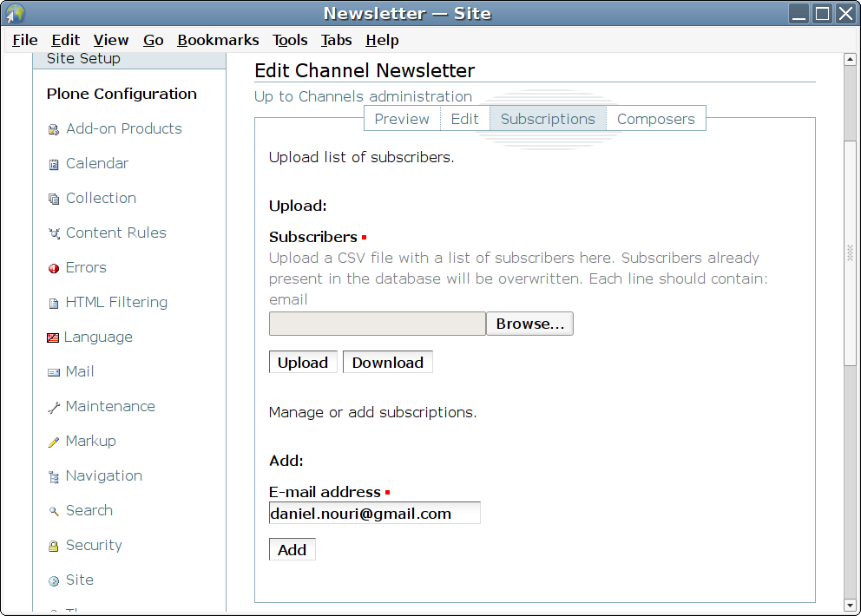
Task: Click the Markup pencil icon
Action: point(54,442)
